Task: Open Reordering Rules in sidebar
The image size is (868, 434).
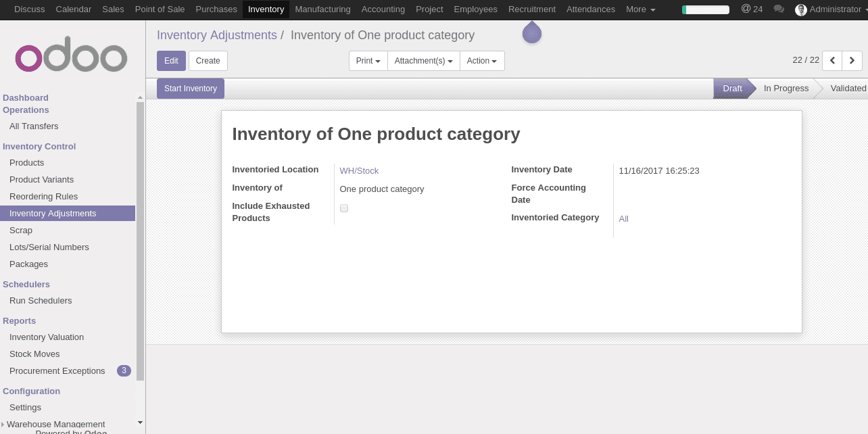Action: click(x=44, y=197)
